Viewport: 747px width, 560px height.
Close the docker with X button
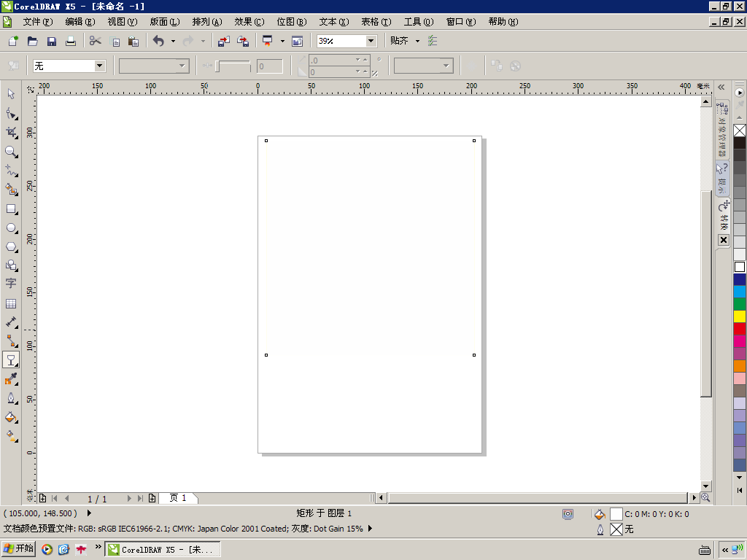coord(723,240)
